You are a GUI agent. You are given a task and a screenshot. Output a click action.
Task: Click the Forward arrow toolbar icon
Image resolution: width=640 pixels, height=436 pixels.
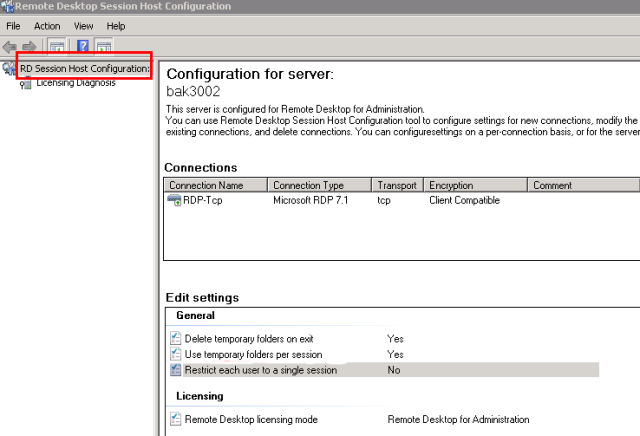29,46
